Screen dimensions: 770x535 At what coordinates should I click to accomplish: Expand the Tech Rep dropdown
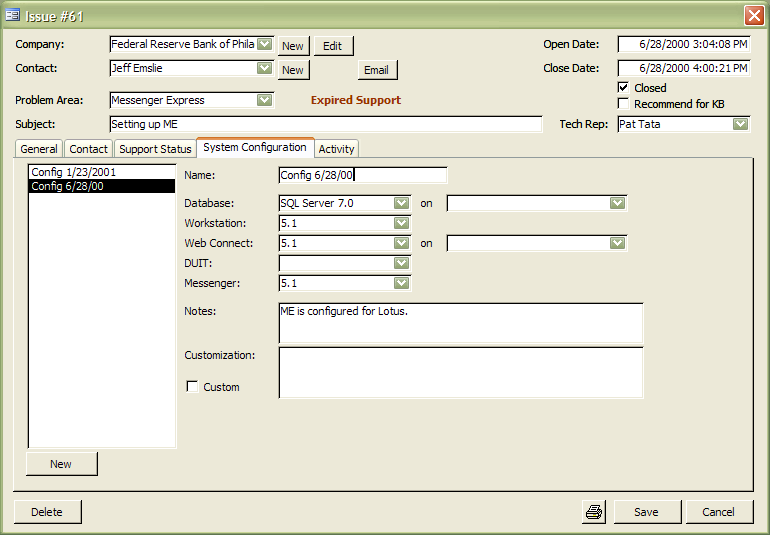tap(740, 125)
